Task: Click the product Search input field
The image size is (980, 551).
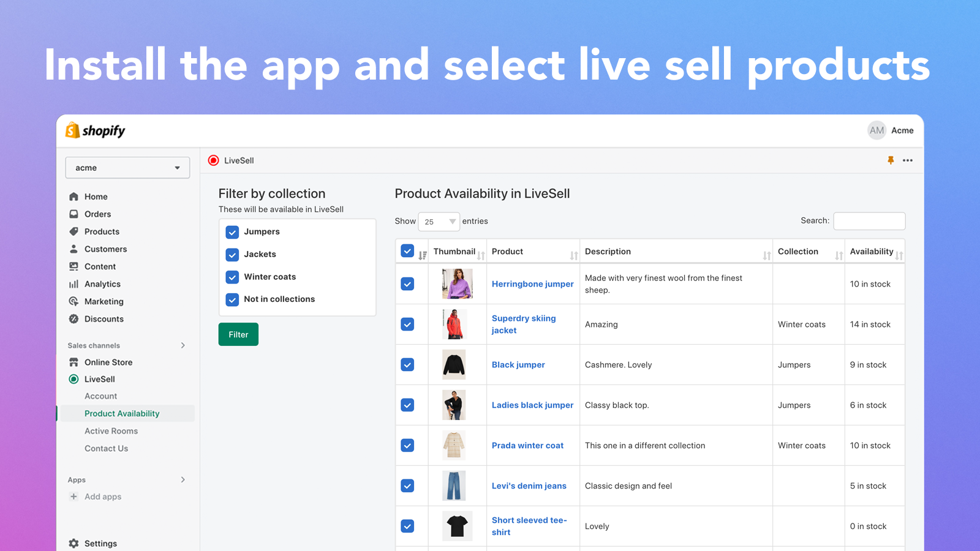Action: tap(869, 221)
